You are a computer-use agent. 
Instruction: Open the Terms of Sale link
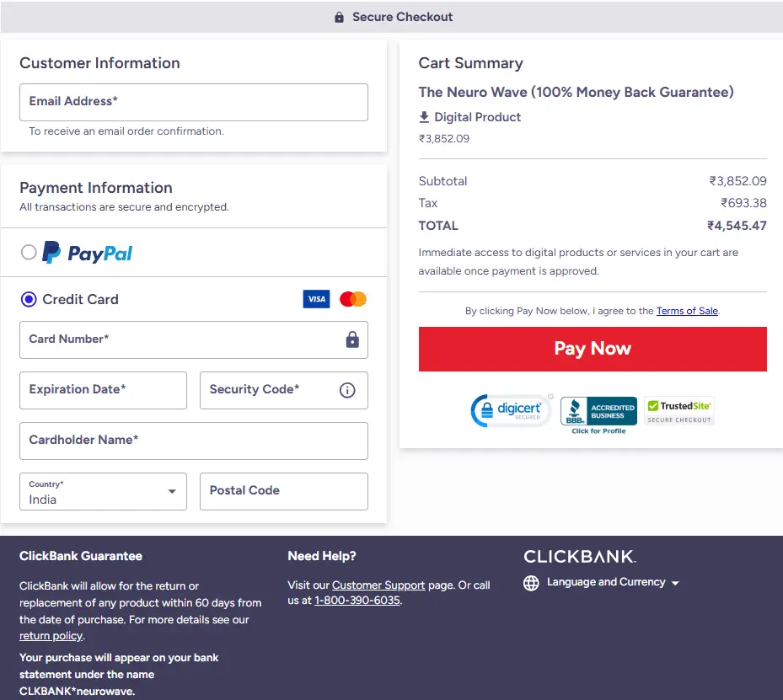(686, 311)
